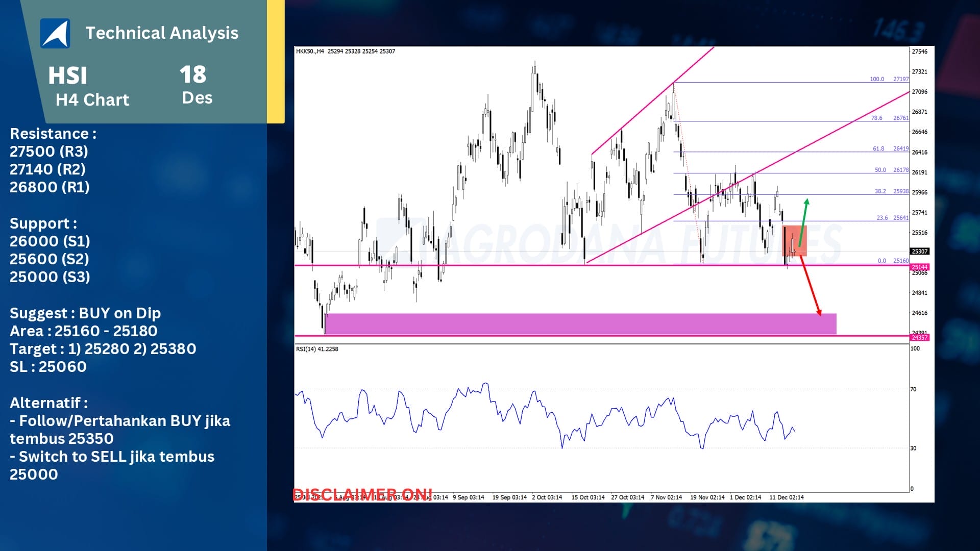
Task: Click the pink 25144 price tag
Action: point(919,267)
